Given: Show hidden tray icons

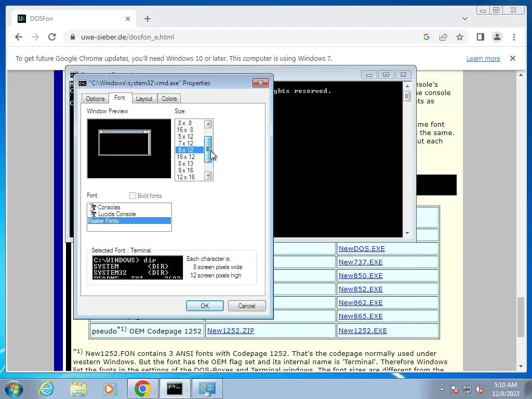Looking at the screenshot, I should coord(442,389).
